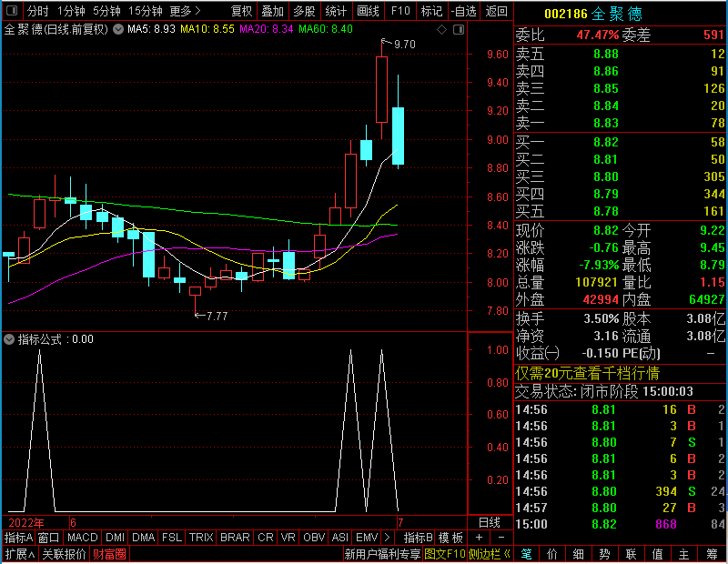Select the 1分钟 period

pos(72,11)
